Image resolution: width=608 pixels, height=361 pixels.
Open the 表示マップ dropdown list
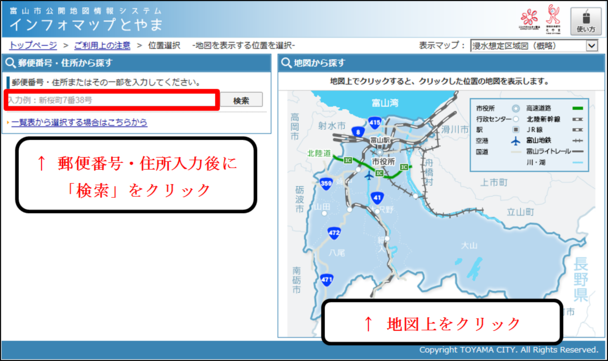coord(534,46)
